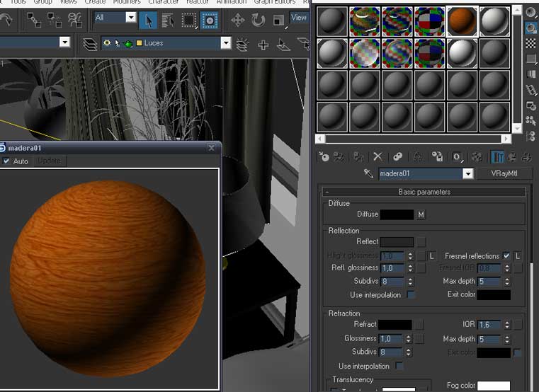Toggle the Fresnel reflections checkbox
This screenshot has height=392, width=539.
coord(506,255)
